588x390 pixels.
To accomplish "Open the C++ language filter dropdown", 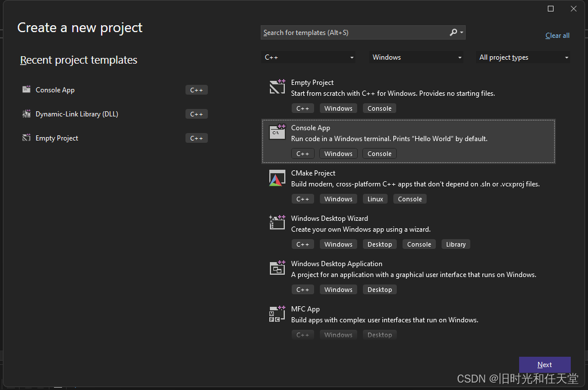I will [308, 57].
